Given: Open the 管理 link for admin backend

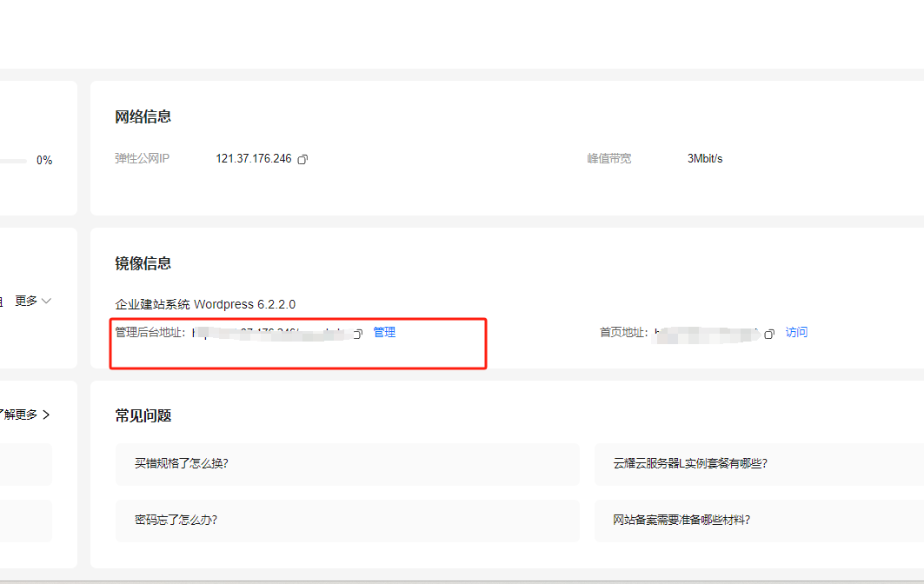Looking at the screenshot, I should (384, 332).
